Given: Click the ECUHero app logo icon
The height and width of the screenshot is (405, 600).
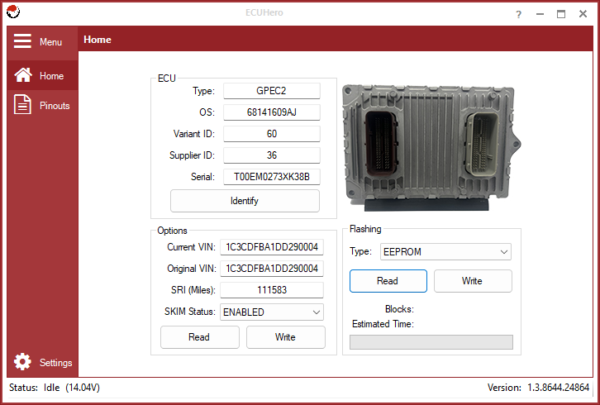Looking at the screenshot, I should 13,12.
